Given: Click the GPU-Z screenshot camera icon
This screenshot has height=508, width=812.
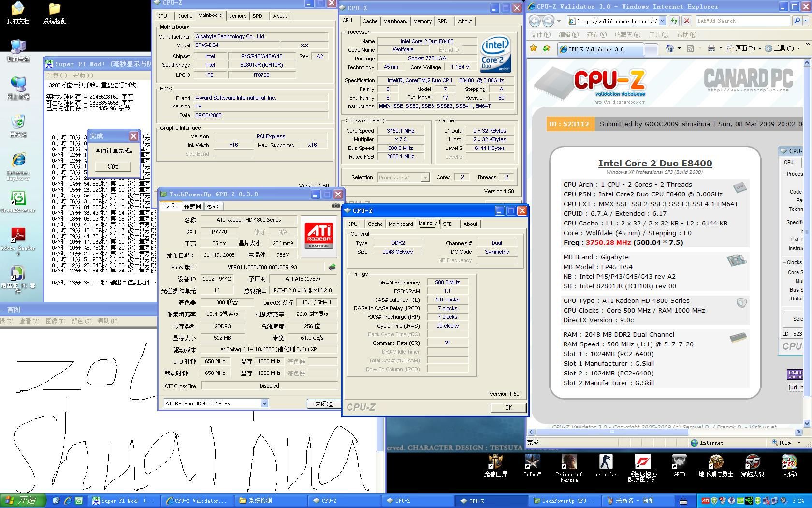Looking at the screenshot, I should pos(336,206).
